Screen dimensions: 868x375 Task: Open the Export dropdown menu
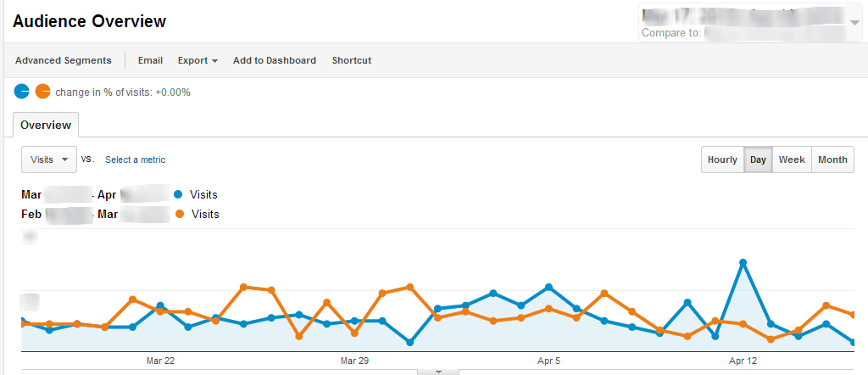198,60
